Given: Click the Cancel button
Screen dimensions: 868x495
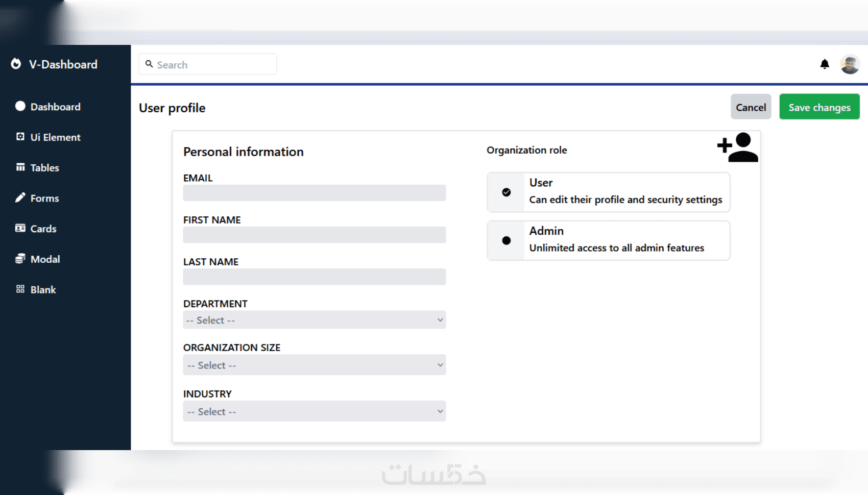Looking at the screenshot, I should pyautogui.click(x=751, y=107).
